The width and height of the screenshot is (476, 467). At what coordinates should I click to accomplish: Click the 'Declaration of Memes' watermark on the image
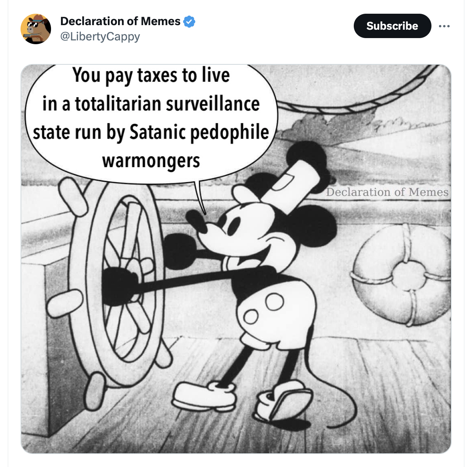(387, 192)
